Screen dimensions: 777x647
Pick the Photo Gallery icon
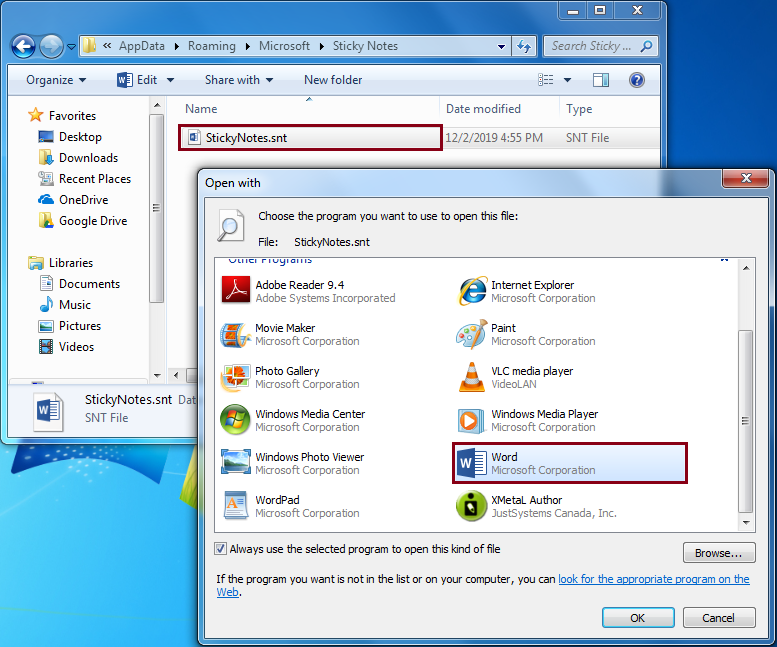click(235, 377)
